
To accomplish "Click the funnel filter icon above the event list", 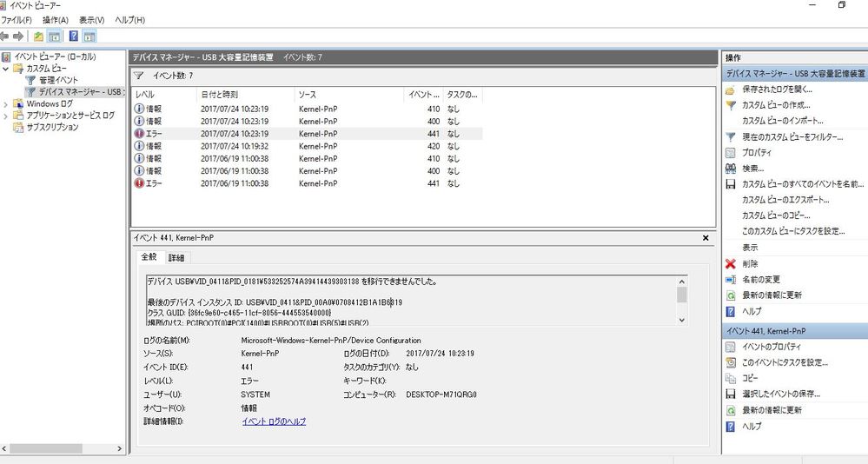I will click(x=138, y=76).
